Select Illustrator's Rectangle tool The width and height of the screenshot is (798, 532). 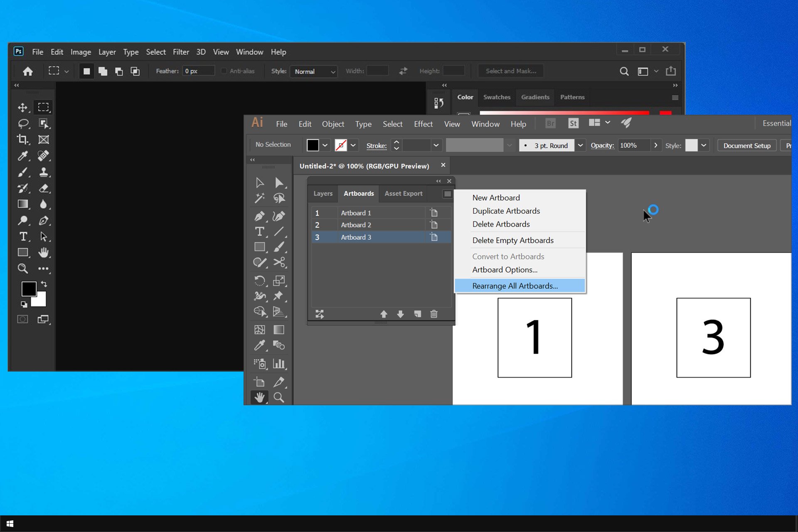coord(260,247)
